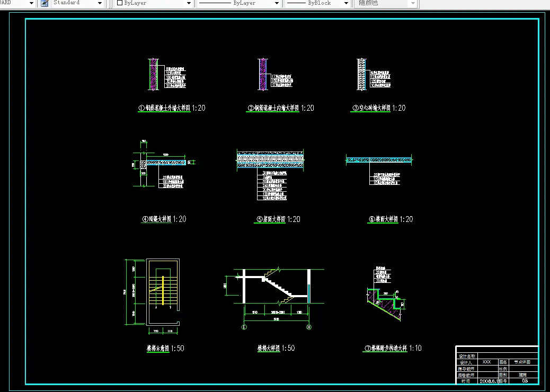Open the 随颜色 plot style dropdown
This screenshot has height=392, width=550.
(413, 3)
